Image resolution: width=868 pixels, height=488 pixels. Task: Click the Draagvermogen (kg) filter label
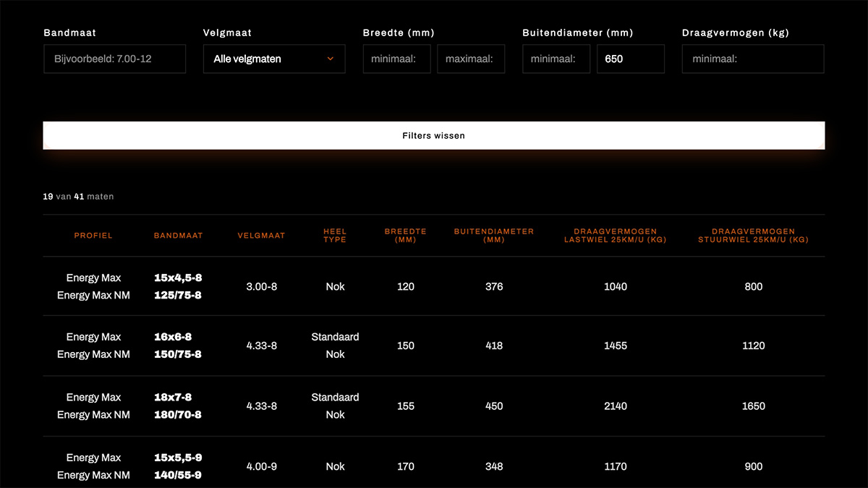(x=736, y=33)
